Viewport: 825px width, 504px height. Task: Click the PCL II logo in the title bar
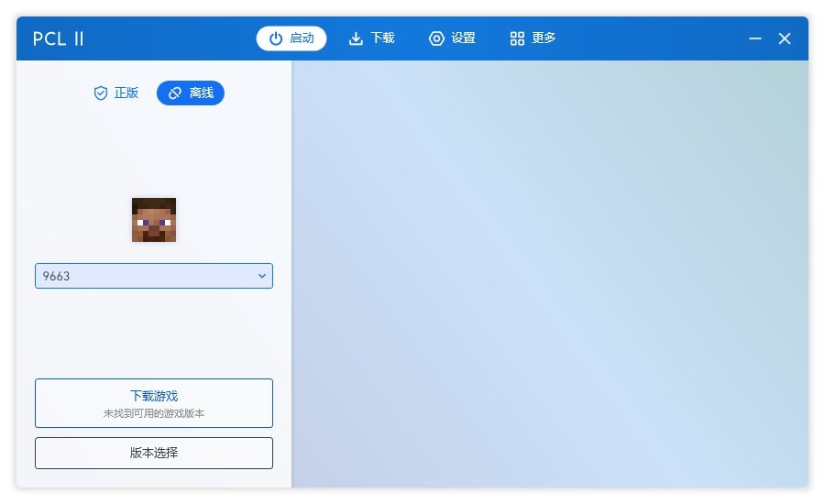pos(59,38)
